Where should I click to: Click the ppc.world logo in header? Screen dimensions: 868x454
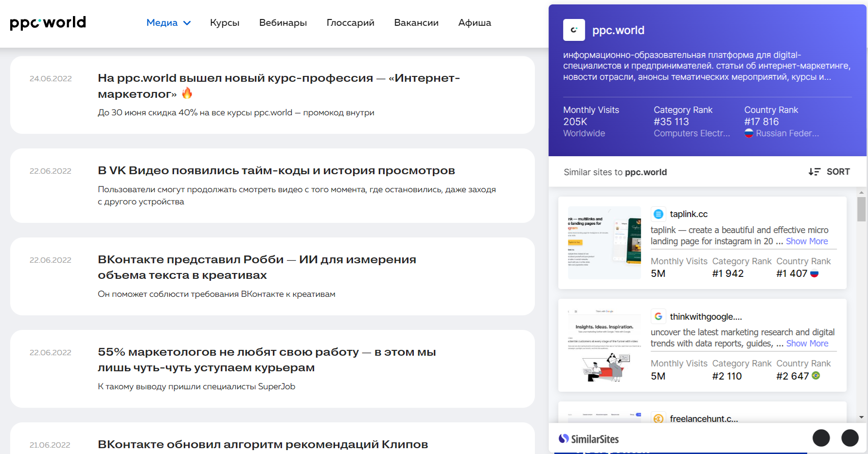pos(48,23)
